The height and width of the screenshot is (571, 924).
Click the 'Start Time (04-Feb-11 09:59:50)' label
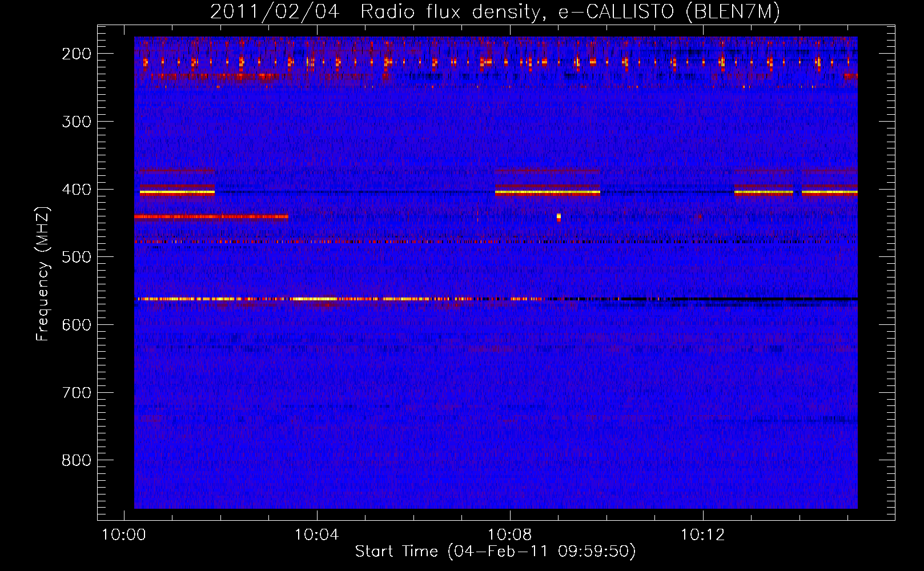pos(495,552)
